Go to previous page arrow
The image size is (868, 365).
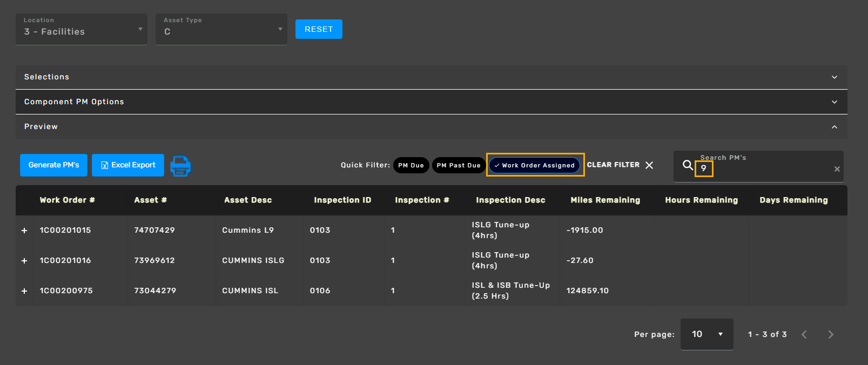[804, 335]
